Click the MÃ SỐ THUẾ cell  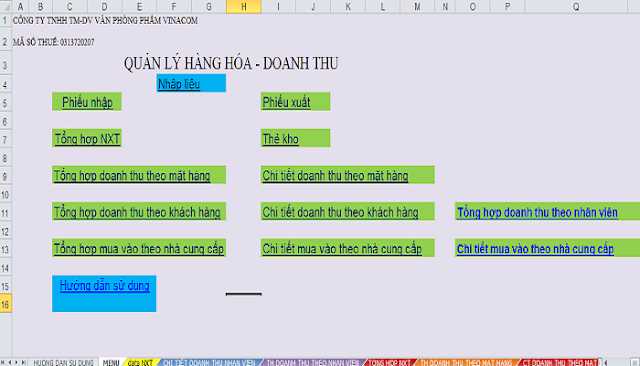(53, 42)
